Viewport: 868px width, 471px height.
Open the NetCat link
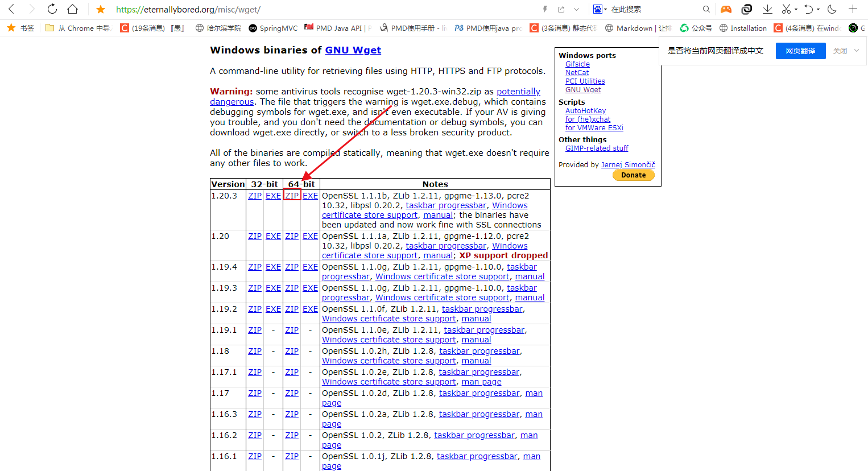pyautogui.click(x=577, y=73)
